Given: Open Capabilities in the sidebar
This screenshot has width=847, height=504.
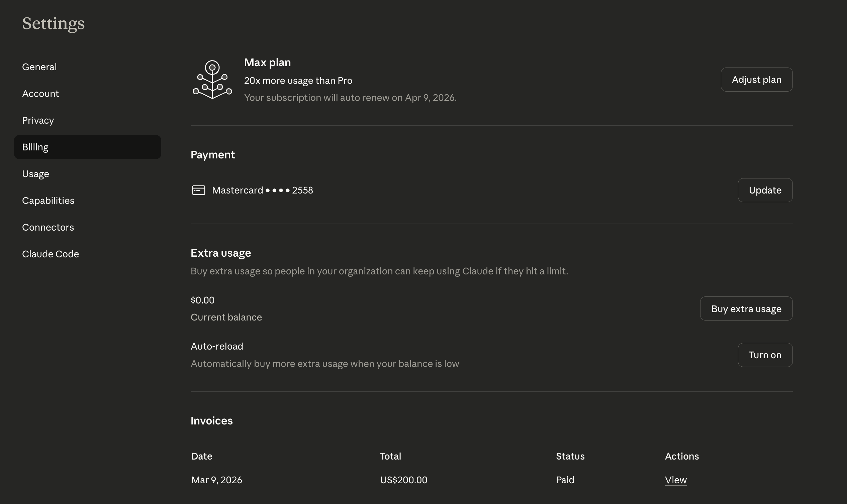Looking at the screenshot, I should tap(48, 201).
